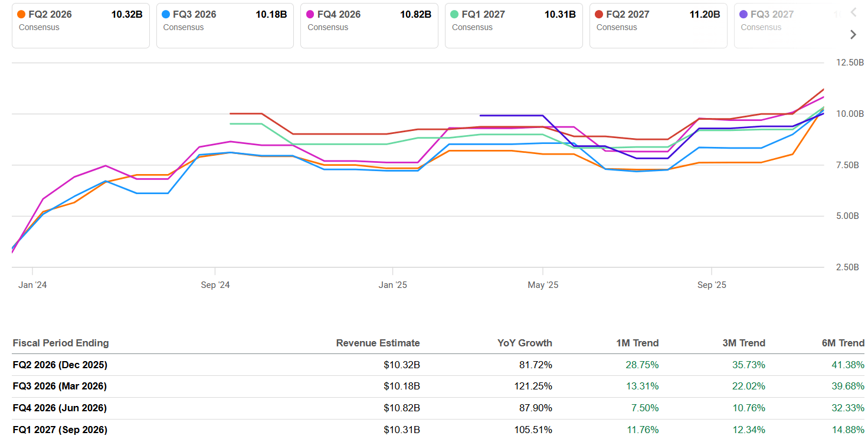The width and height of the screenshot is (868, 439).
Task: Click the 1M Trend column header
Action: [638, 343]
